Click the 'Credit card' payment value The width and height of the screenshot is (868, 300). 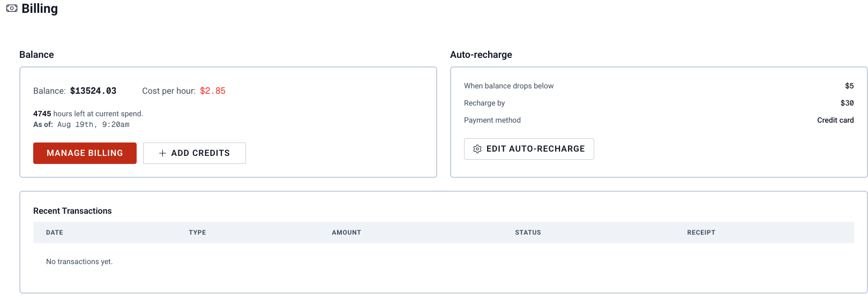click(835, 120)
